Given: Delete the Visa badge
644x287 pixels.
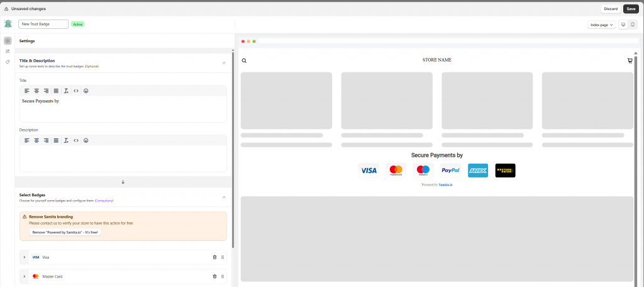Looking at the screenshot, I should point(214,257).
